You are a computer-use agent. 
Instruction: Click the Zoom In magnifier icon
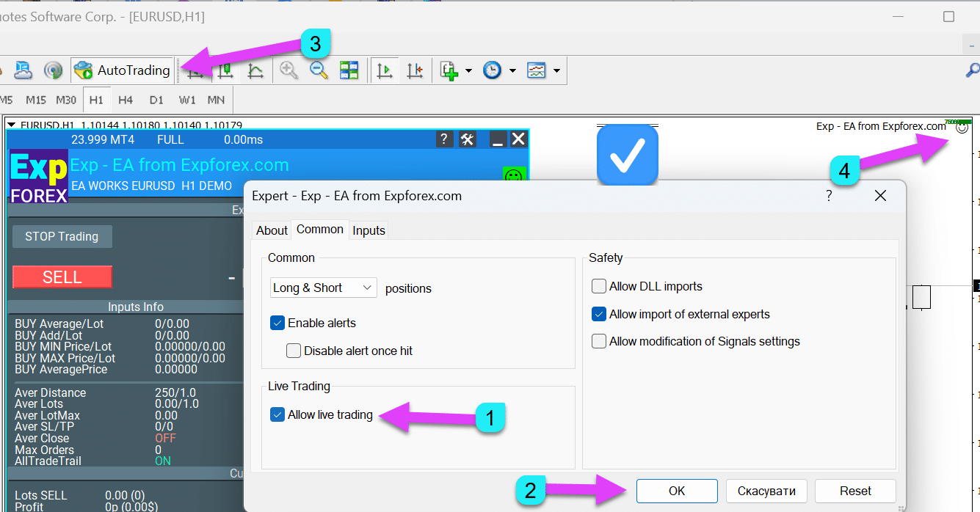tap(289, 70)
